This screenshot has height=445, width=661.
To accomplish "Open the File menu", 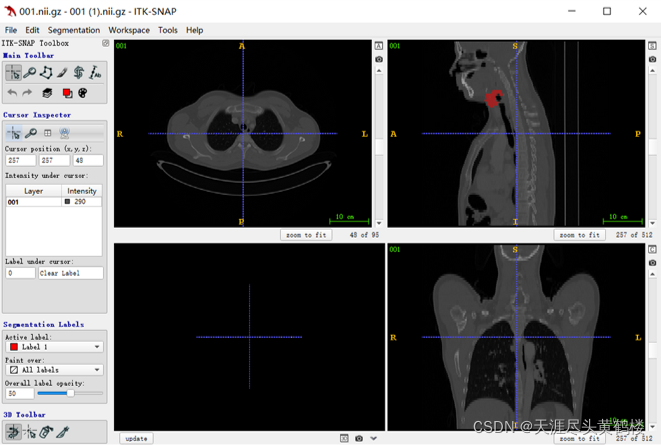I will [x=11, y=30].
